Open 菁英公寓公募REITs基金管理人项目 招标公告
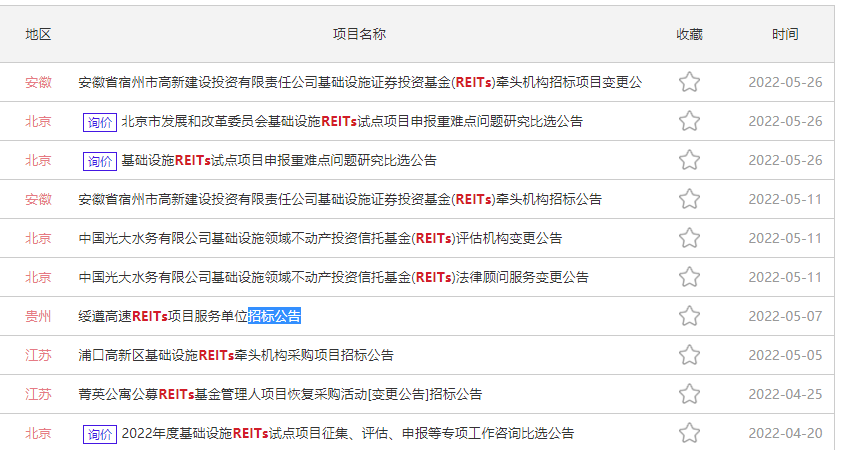Viewport: 843px width, 450px height. [x=280, y=394]
